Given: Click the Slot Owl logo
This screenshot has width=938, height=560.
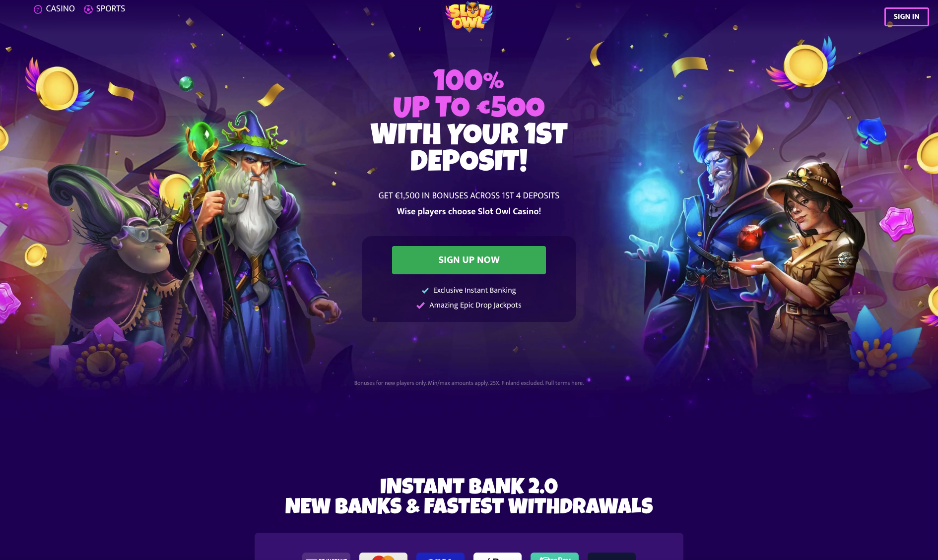Looking at the screenshot, I should pos(469,16).
